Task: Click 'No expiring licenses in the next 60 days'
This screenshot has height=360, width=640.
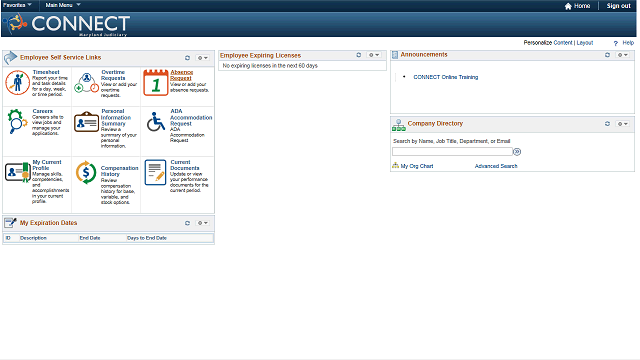Action: [x=270, y=66]
